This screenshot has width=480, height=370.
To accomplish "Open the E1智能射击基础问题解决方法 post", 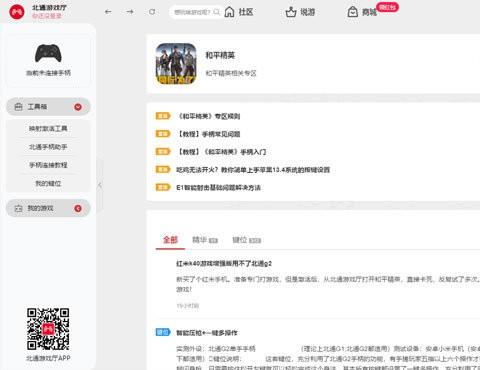I will (x=218, y=188).
